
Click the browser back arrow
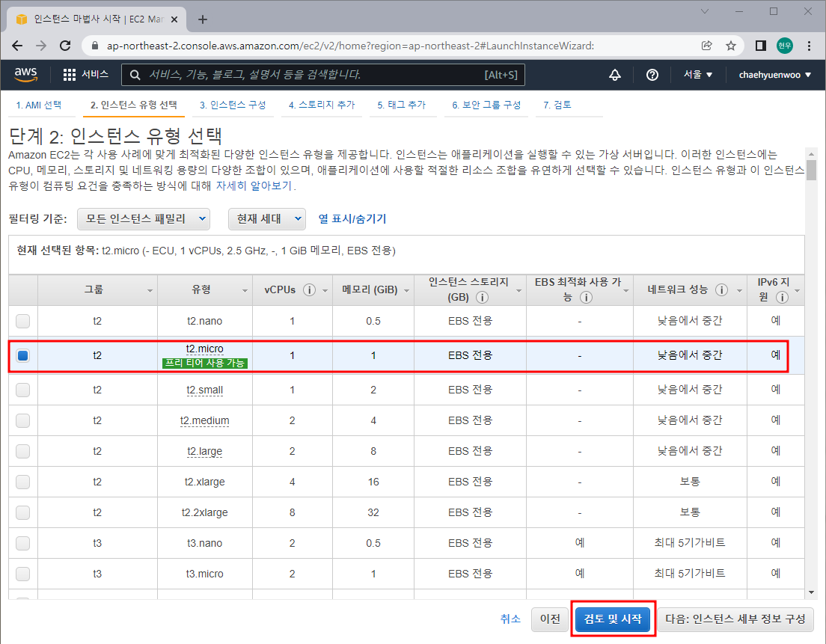coord(17,46)
